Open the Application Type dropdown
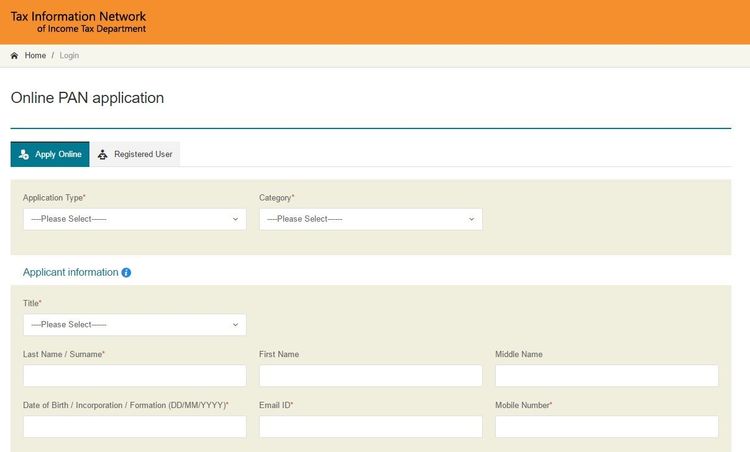The height and width of the screenshot is (452, 750). (134, 219)
